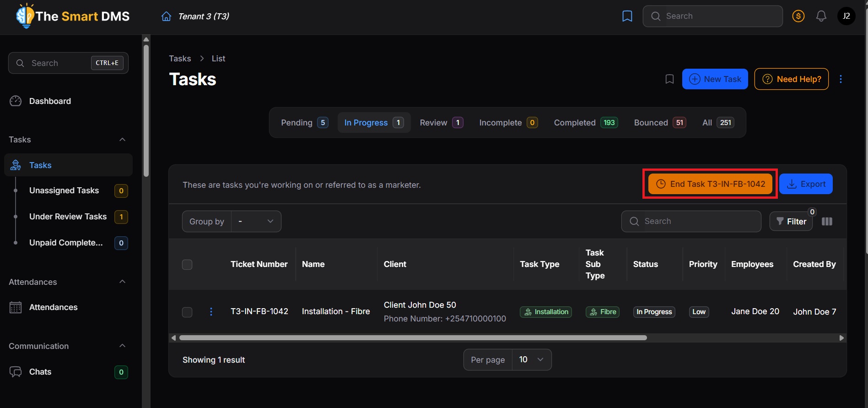Collapse the Attendances sidebar section
This screenshot has height=408, width=868.
pos(122,282)
